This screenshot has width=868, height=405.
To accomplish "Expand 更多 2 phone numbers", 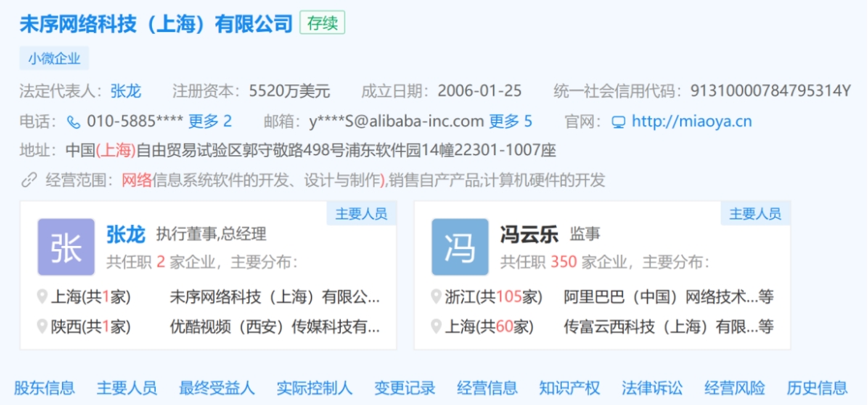I will click(211, 121).
